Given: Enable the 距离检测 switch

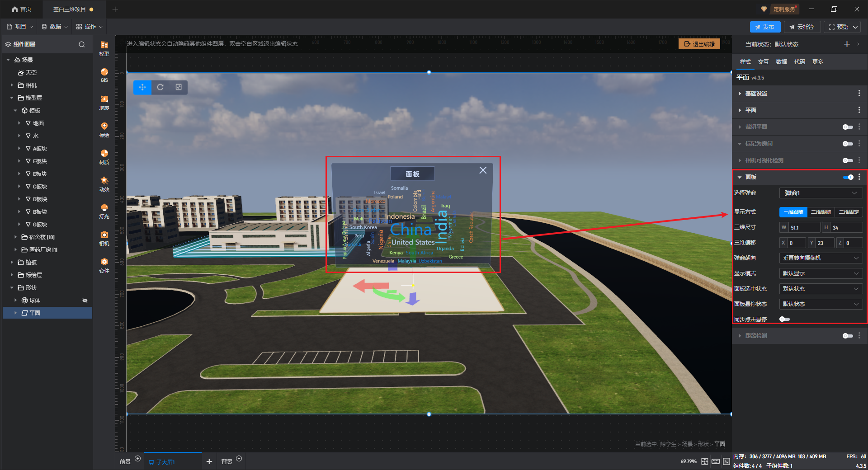Looking at the screenshot, I should [848, 336].
